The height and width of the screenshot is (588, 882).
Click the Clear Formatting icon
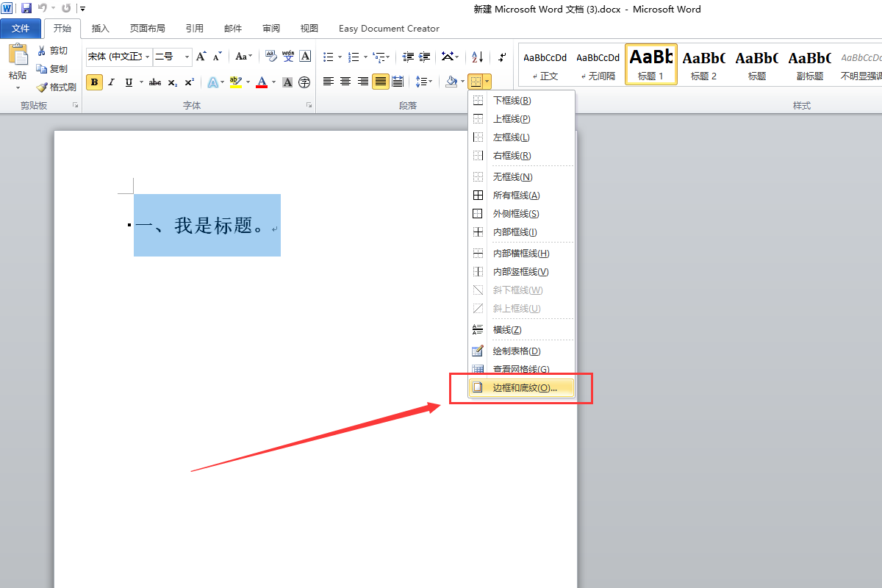270,57
